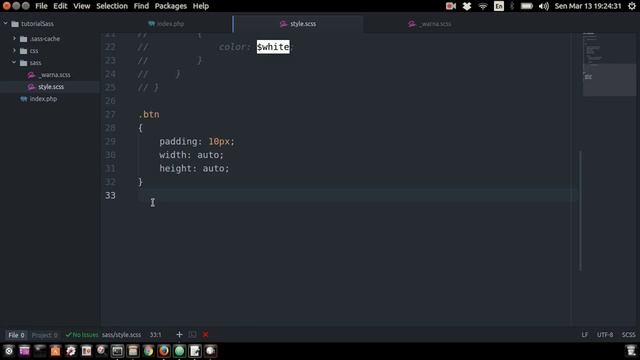Change the UTF-8 encoding setting
Screen dimensions: 640x360
(x=605, y=335)
